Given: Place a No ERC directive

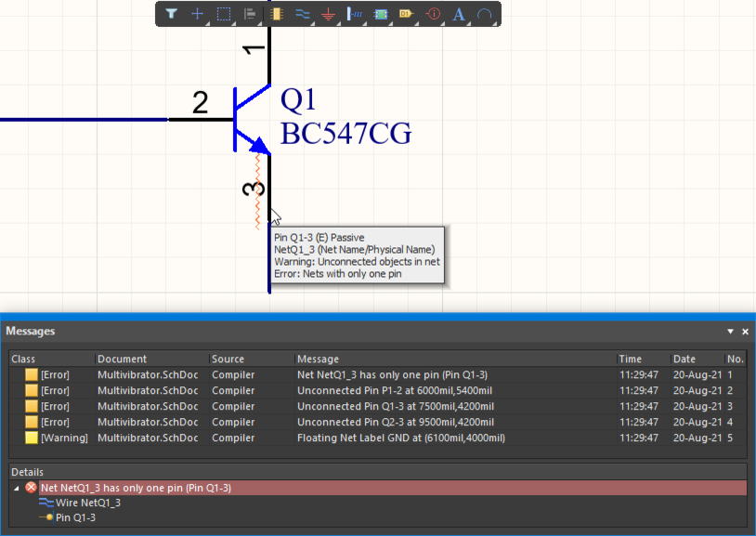Looking at the screenshot, I should (x=433, y=14).
